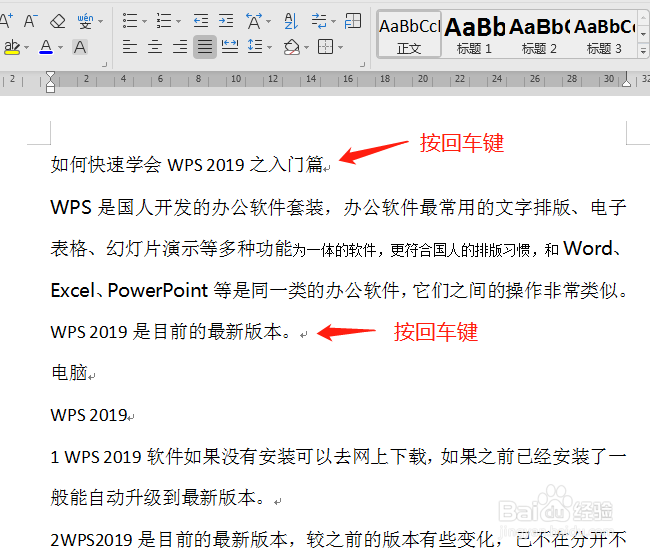
Task: Click the line '般能自动升级到最新版本。'
Action: [x=158, y=498]
